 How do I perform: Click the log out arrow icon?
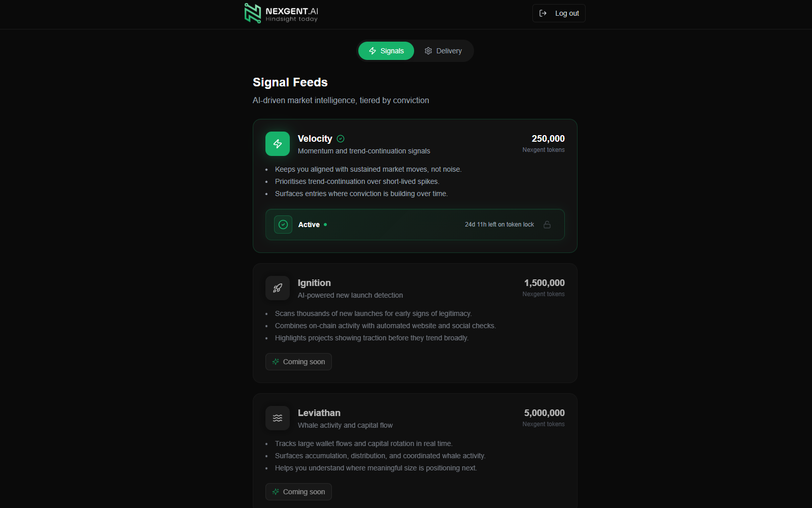pyautogui.click(x=543, y=13)
